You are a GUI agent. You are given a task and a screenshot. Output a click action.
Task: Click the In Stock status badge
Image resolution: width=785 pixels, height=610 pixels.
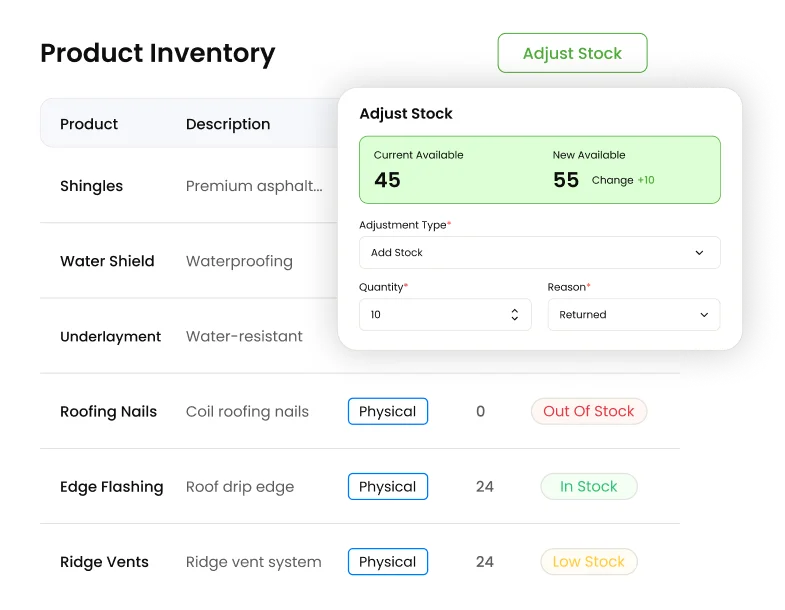(x=589, y=486)
